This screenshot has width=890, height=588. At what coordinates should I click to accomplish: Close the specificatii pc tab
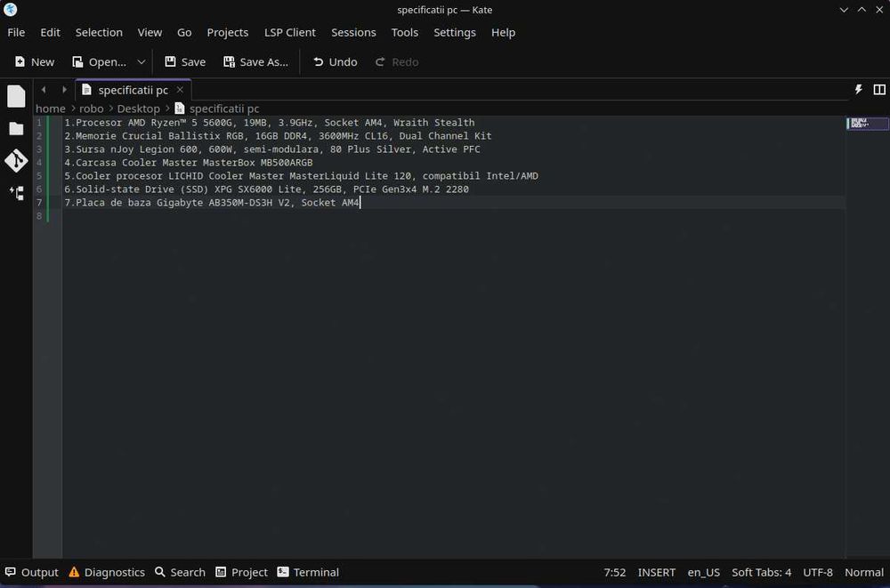pos(180,90)
